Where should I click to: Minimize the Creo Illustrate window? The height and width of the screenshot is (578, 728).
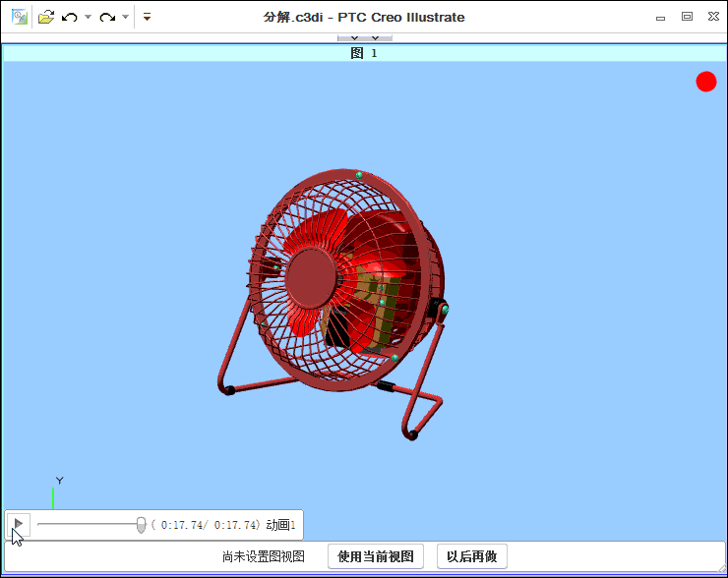(660, 18)
